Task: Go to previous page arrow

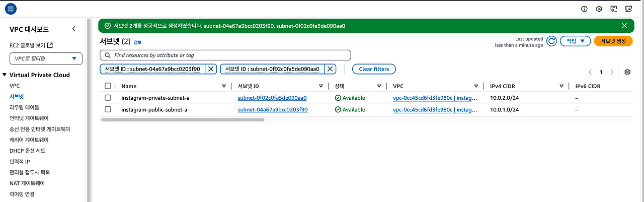Action: point(590,72)
